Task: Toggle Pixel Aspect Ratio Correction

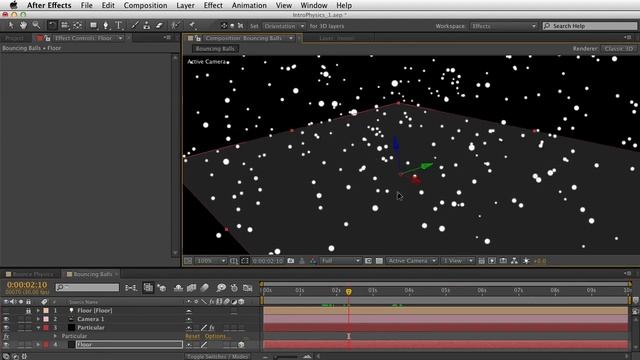Action: point(482,260)
